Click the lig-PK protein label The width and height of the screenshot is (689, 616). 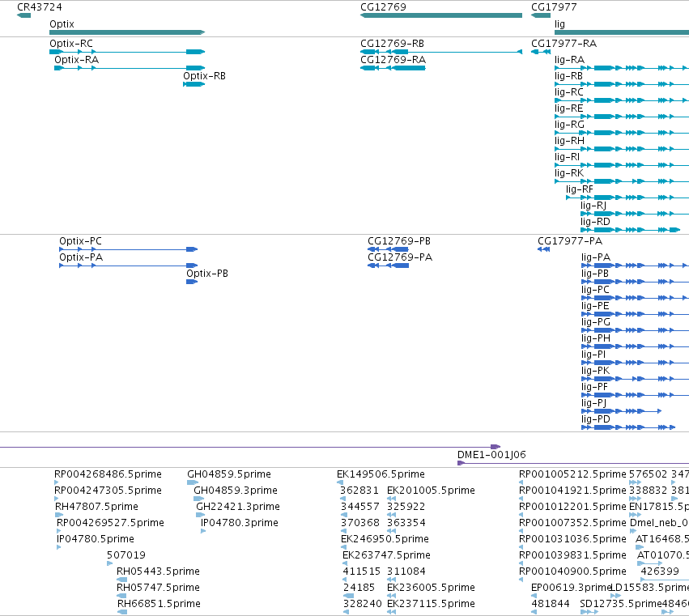pos(595,371)
